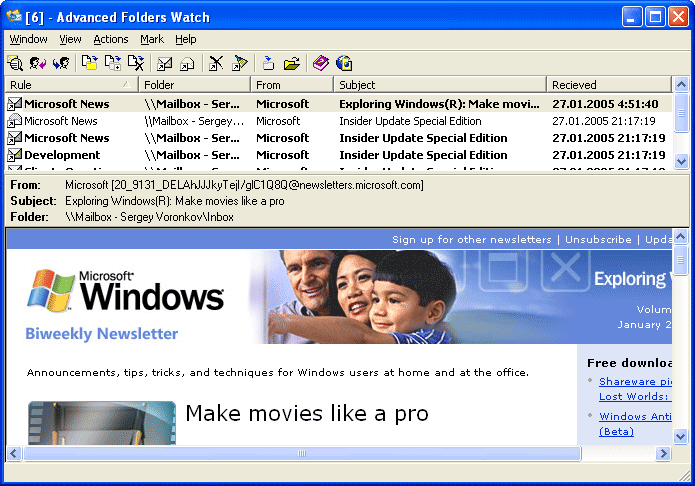The image size is (695, 486).
Task: Click the message list vertical scroll thumb
Action: (x=681, y=113)
